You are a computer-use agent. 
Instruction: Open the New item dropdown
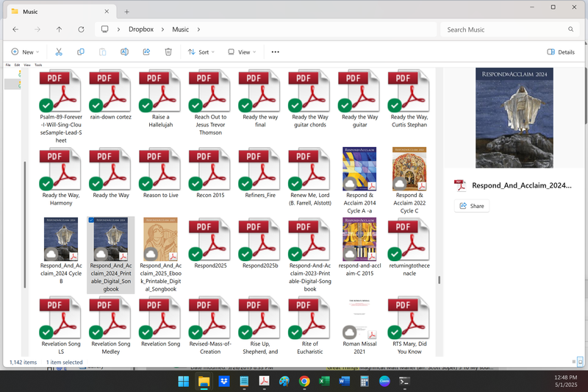click(x=25, y=52)
